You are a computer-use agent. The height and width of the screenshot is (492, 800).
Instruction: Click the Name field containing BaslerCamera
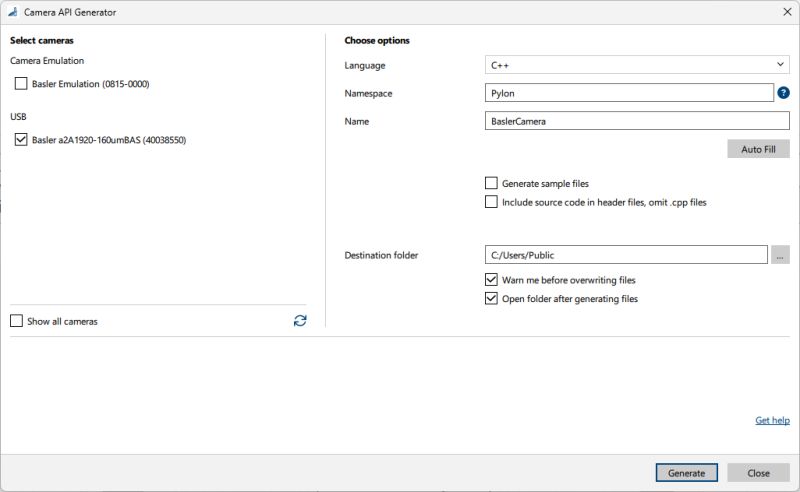(636, 121)
